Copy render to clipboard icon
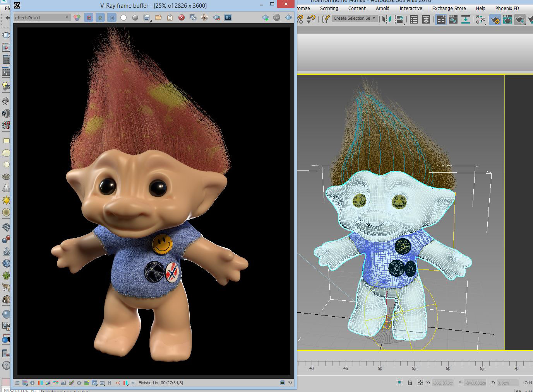 pyautogui.click(x=170, y=17)
